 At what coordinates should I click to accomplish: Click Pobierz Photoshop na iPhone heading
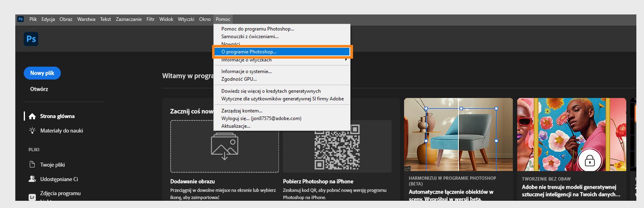[318, 181]
